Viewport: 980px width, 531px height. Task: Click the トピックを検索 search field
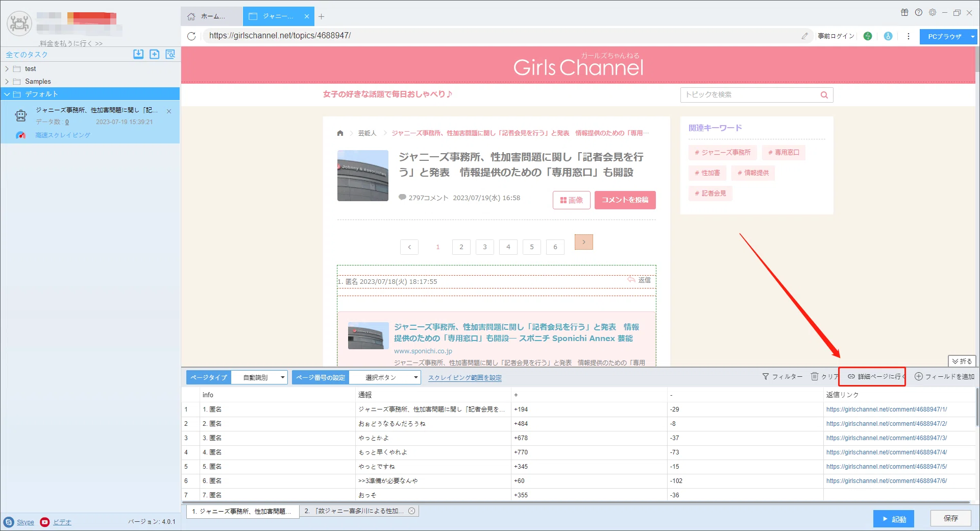(x=749, y=95)
